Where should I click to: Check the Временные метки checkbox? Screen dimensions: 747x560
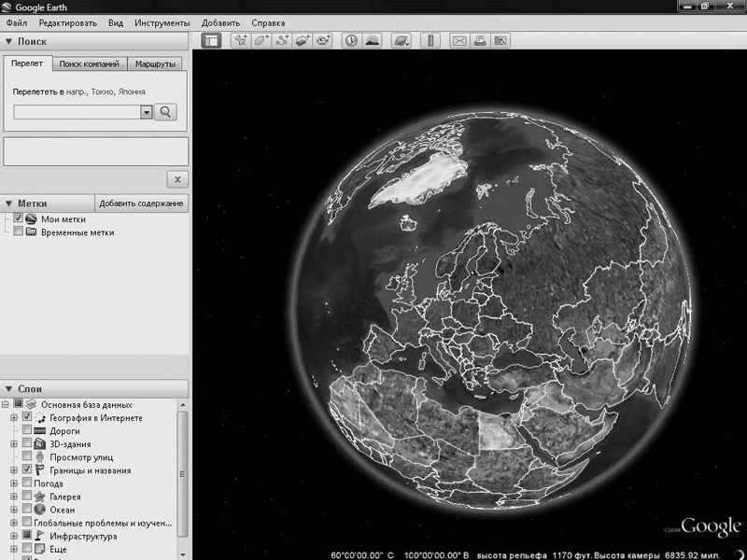[18, 231]
